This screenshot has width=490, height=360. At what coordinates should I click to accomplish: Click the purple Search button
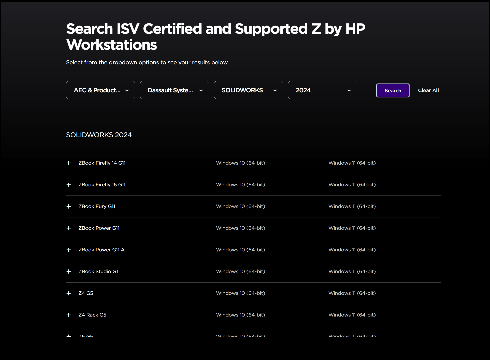tap(393, 90)
